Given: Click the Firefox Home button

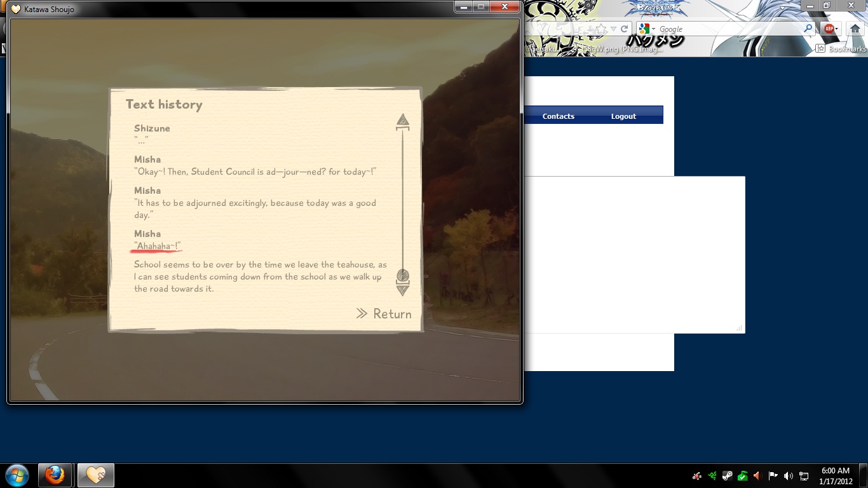Looking at the screenshot, I should coord(855,29).
